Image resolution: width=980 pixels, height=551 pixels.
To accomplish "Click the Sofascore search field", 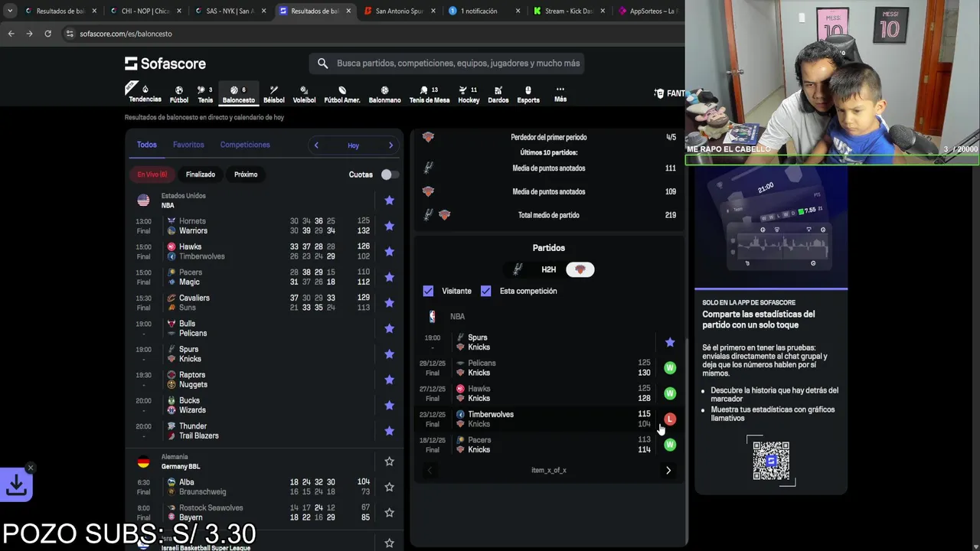I will coord(446,64).
